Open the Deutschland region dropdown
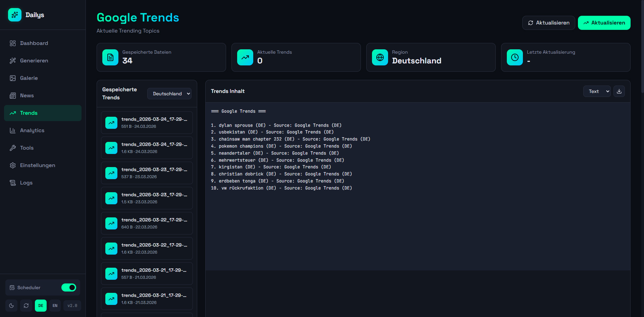 coord(169,94)
